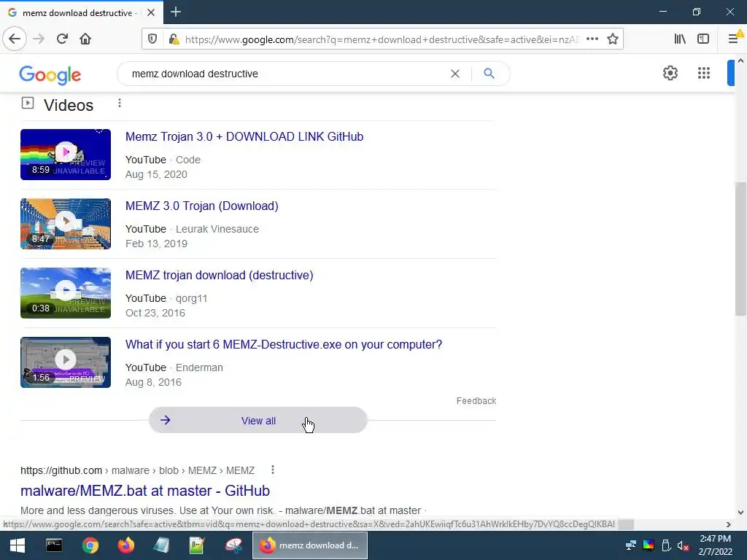Open MEMZ trojan download (destructive) video link

219,275
